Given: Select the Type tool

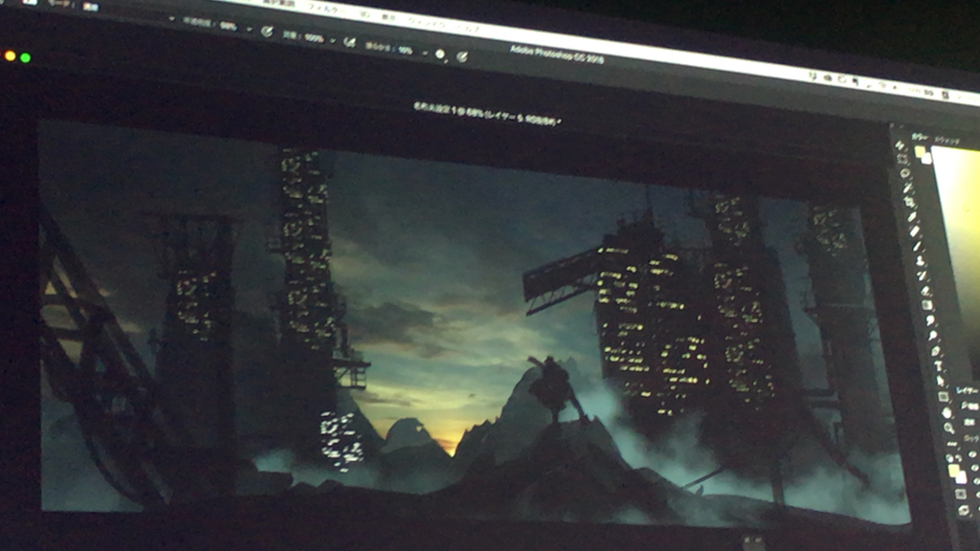Looking at the screenshot, I should click(938, 364).
